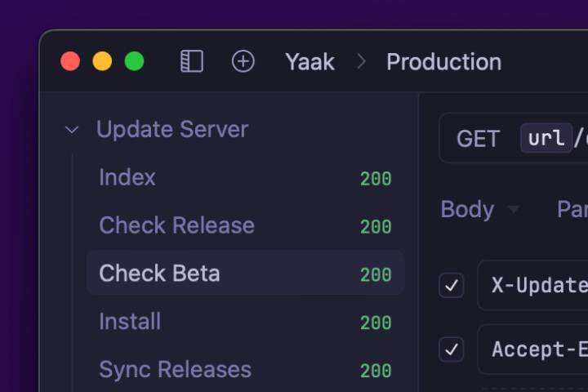Toggle the sidebar panel icon
This screenshot has width=588, height=392.
pos(192,62)
